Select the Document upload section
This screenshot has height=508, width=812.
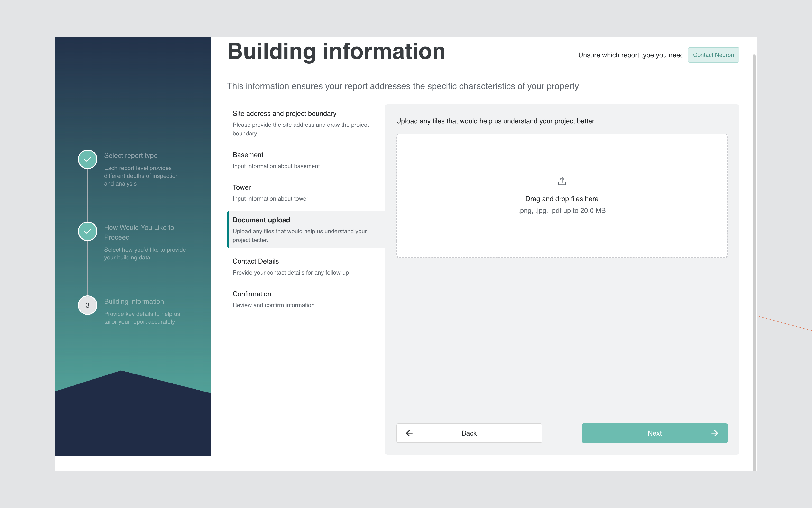[261, 220]
